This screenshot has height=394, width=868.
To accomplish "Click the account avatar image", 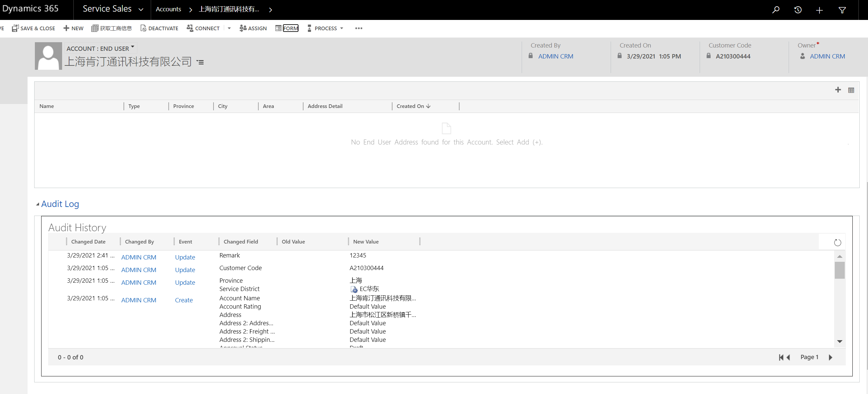I will 48,56.
